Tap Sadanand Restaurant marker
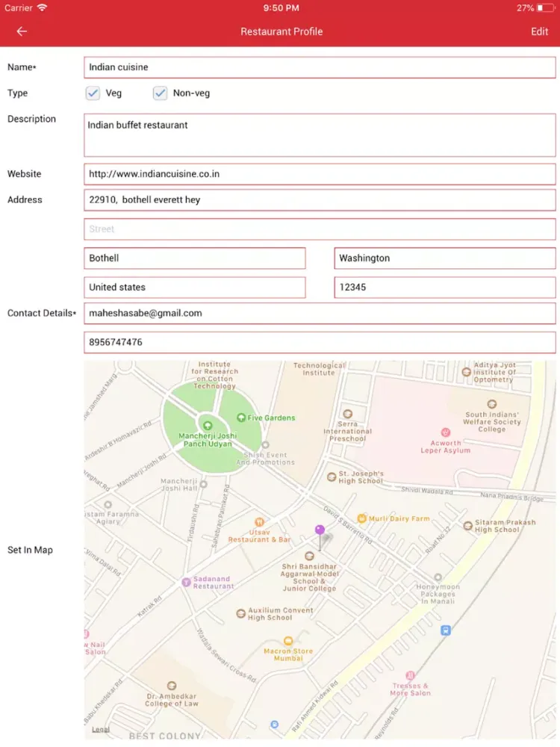Screen dimensions: 560x747 [x=186, y=582]
